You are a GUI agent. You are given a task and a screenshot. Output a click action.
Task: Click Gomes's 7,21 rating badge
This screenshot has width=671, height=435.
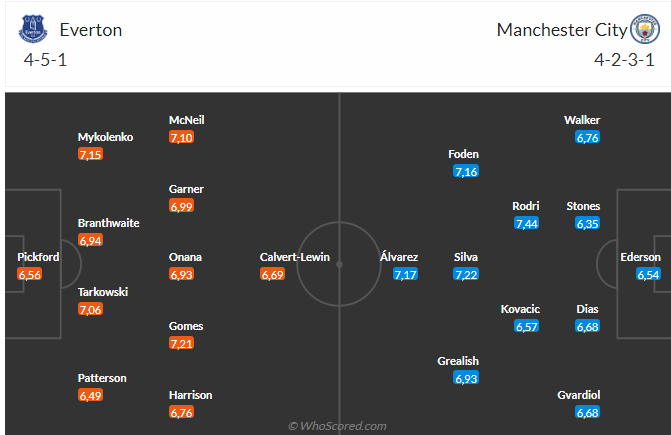pos(181,343)
